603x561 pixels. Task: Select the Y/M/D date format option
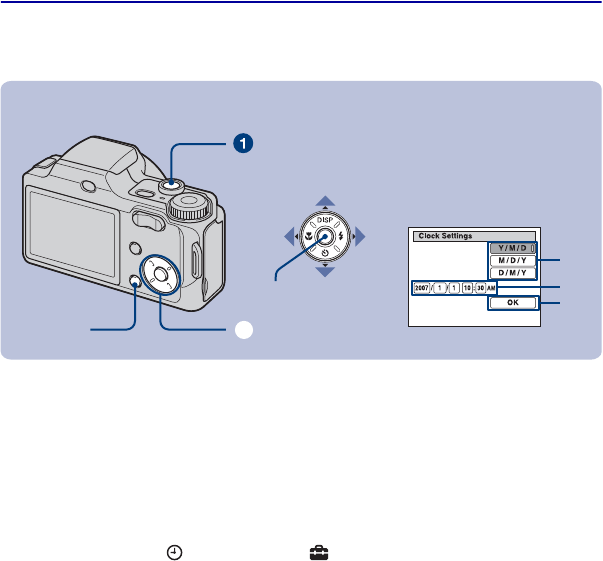(x=513, y=248)
